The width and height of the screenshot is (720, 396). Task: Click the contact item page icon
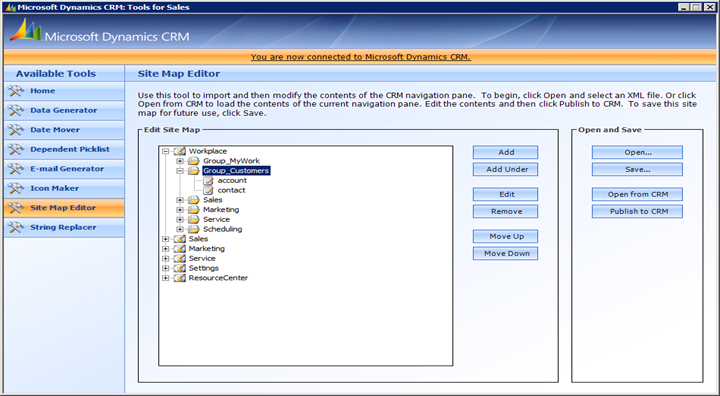[x=208, y=190]
